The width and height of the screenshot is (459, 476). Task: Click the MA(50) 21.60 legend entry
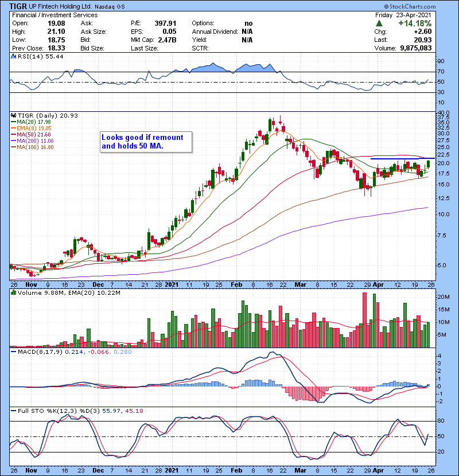pyautogui.click(x=31, y=134)
